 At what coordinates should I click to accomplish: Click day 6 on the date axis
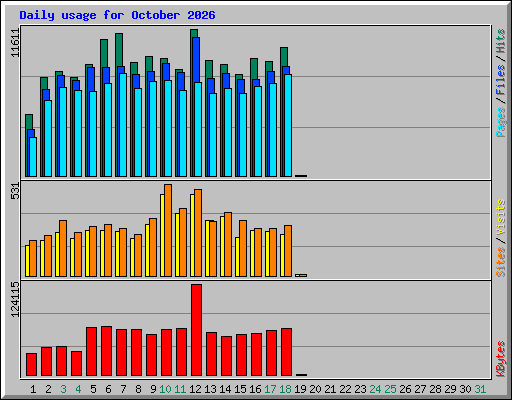point(108,389)
